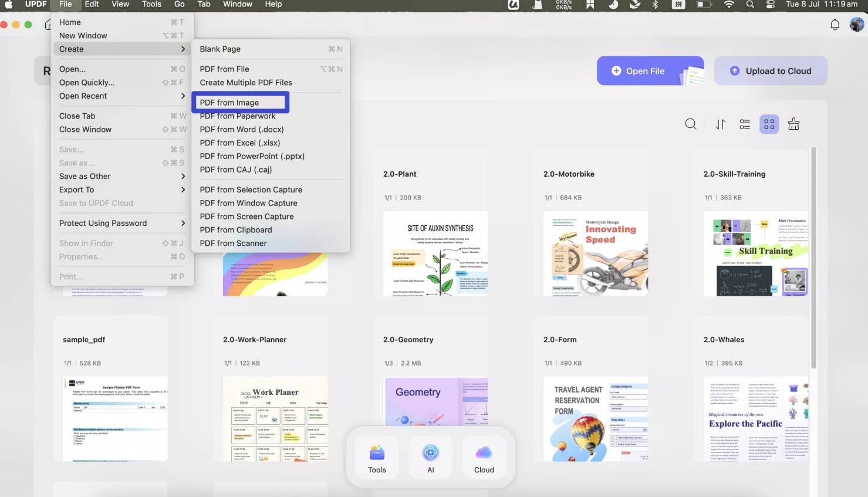
Task: Expand the Export To submenu
Action: (x=76, y=190)
